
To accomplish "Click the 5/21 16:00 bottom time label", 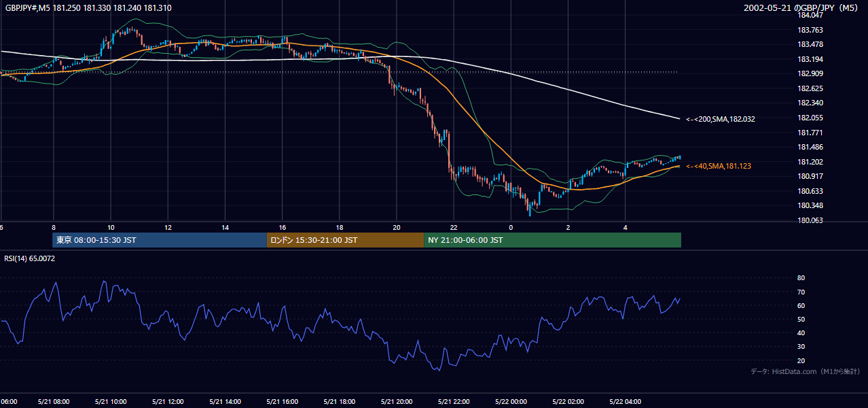I will click(x=282, y=402).
